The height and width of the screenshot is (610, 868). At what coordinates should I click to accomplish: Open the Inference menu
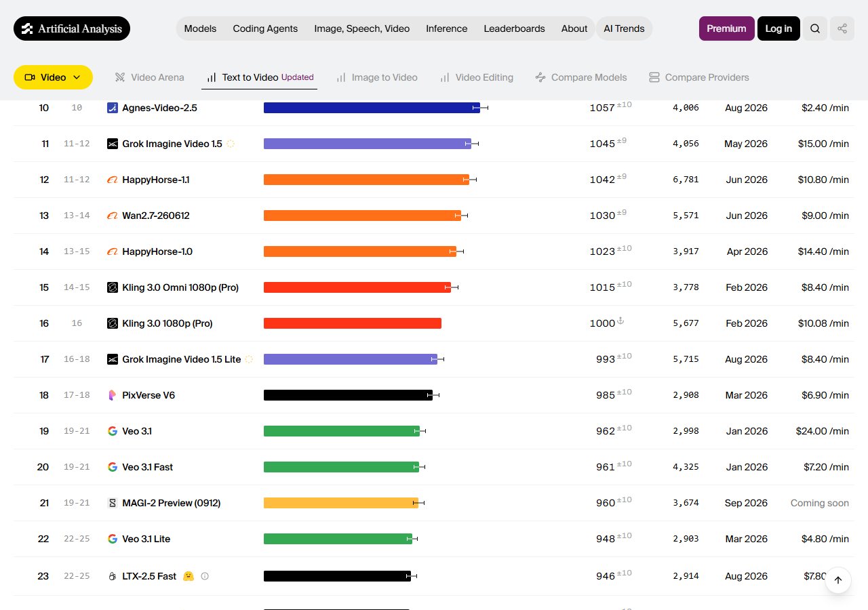tap(446, 28)
